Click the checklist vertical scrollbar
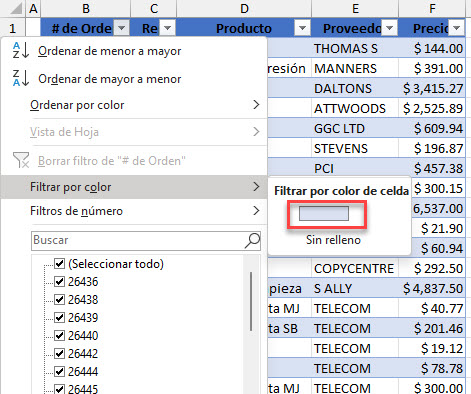This screenshot has height=394, width=471. pyautogui.click(x=251, y=302)
